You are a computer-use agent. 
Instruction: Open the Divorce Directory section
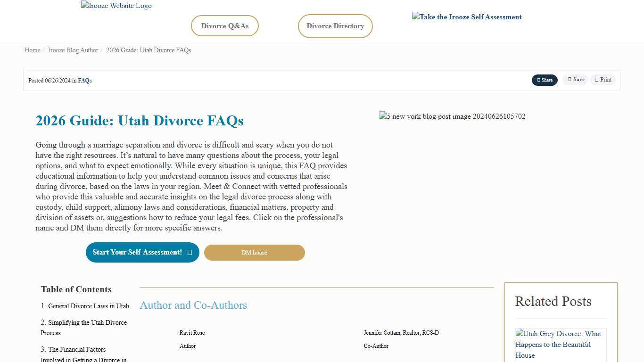pyautogui.click(x=335, y=26)
